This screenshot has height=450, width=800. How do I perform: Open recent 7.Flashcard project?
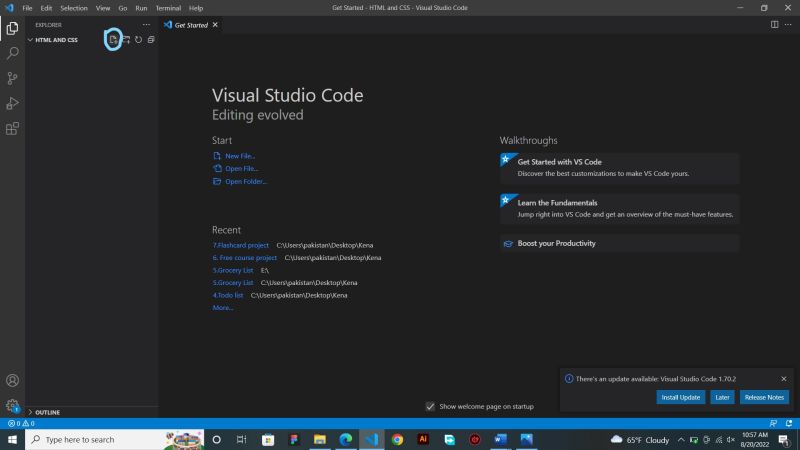click(x=240, y=245)
